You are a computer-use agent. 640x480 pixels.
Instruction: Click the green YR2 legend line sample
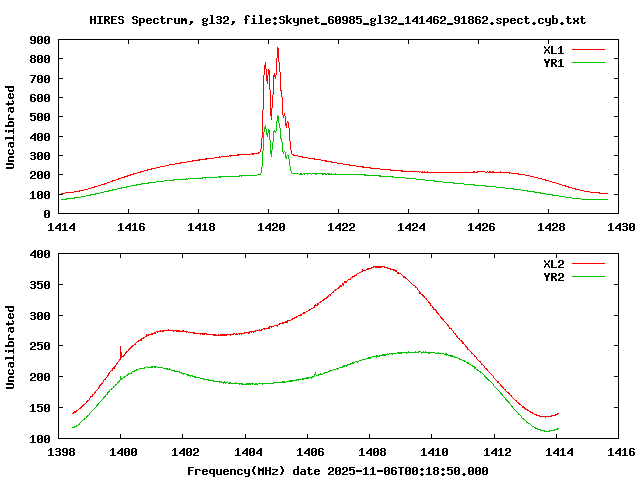click(590, 276)
